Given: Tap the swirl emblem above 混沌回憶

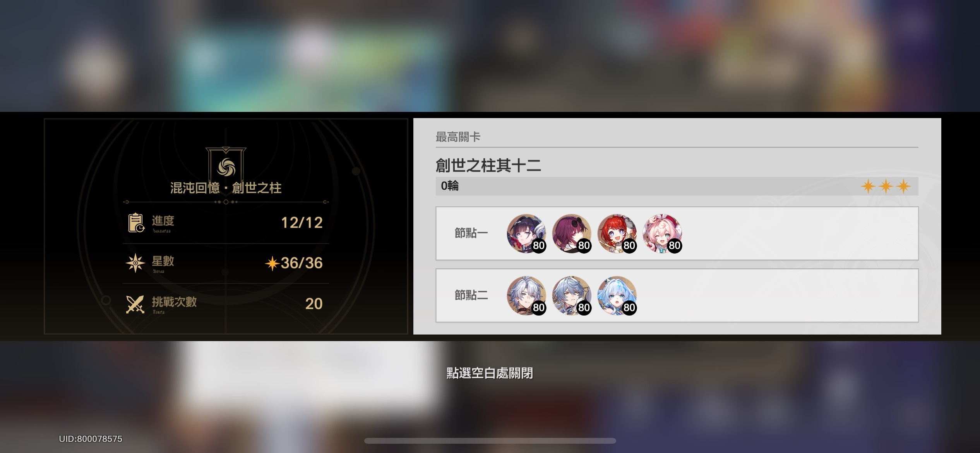Looking at the screenshot, I should click(x=226, y=167).
